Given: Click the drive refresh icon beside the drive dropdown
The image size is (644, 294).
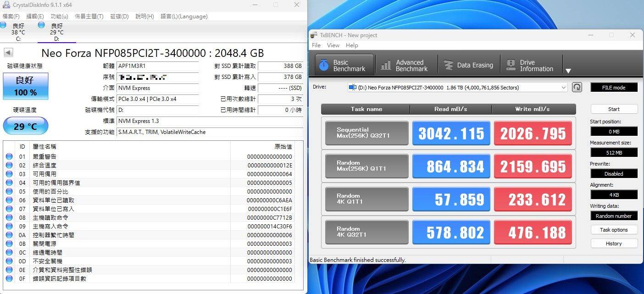Looking at the screenshot, I should (577, 87).
